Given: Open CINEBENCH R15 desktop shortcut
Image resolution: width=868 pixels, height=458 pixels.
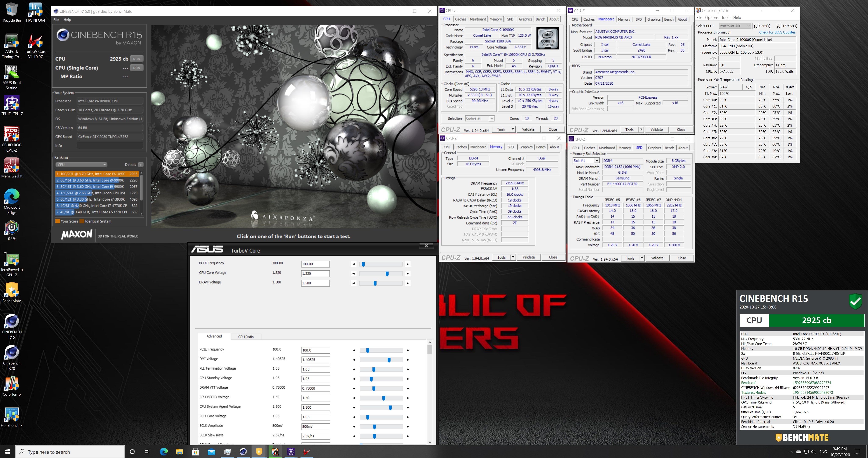Looking at the screenshot, I should [x=11, y=327].
